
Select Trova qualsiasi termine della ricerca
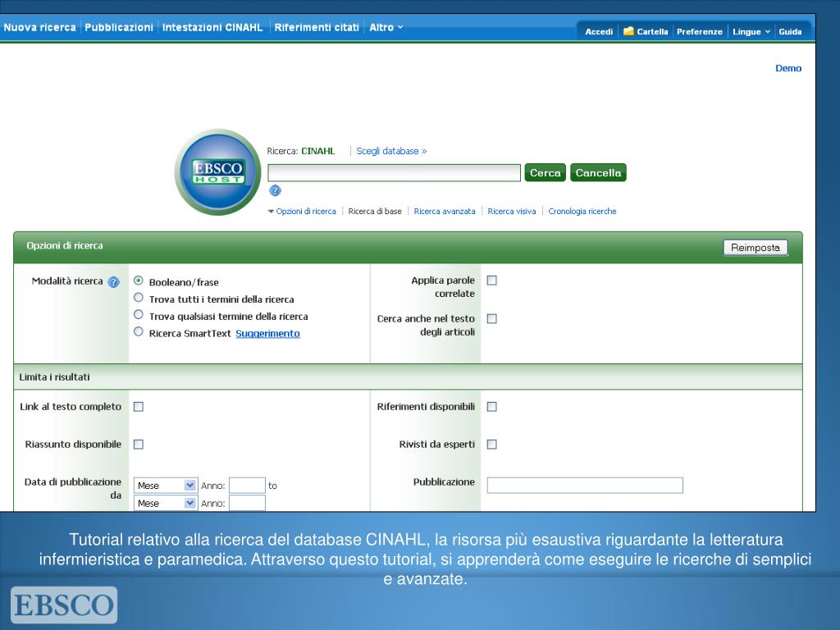pos(139,314)
